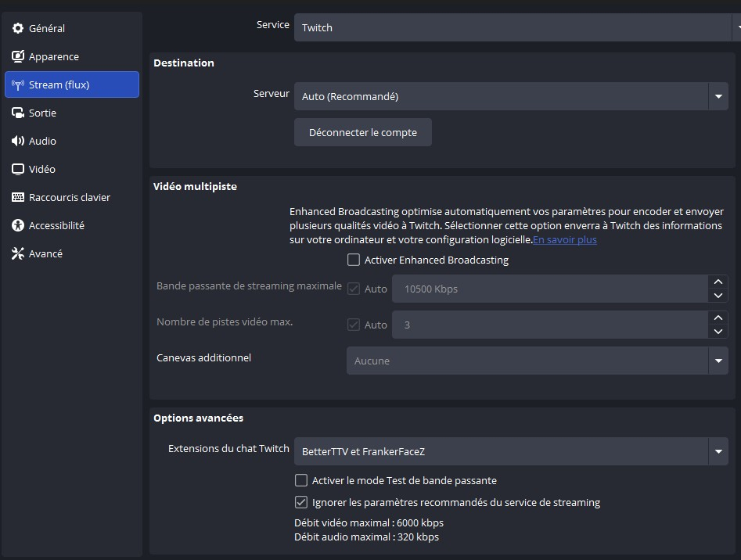Enable the Activer Enhanced Broadcasting checkbox
This screenshot has width=741, height=560.
(354, 260)
